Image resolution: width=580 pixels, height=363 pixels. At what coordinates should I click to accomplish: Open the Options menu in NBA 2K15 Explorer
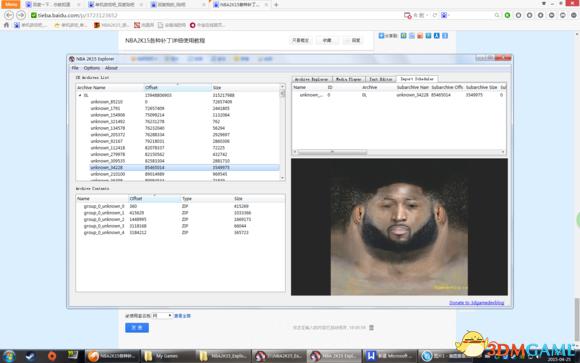point(92,68)
